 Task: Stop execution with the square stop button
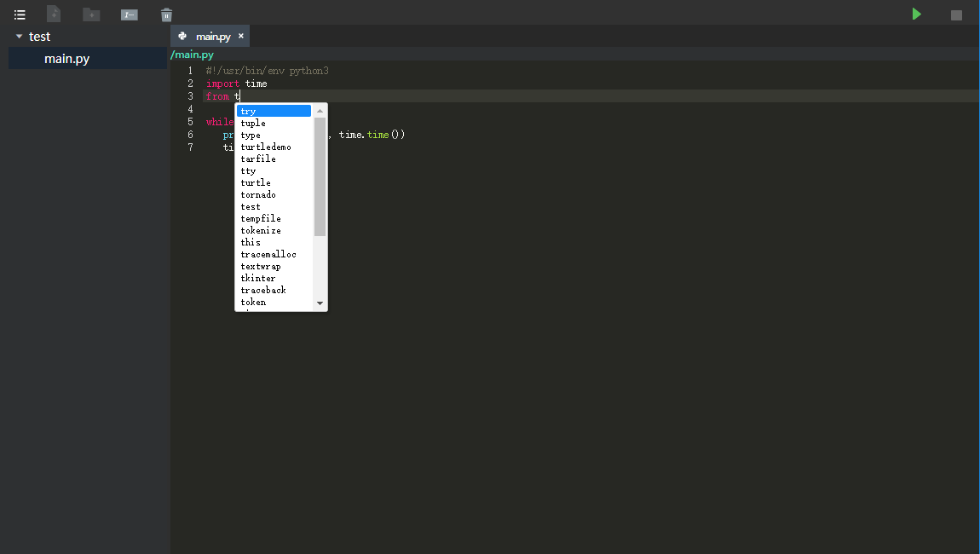(x=956, y=15)
